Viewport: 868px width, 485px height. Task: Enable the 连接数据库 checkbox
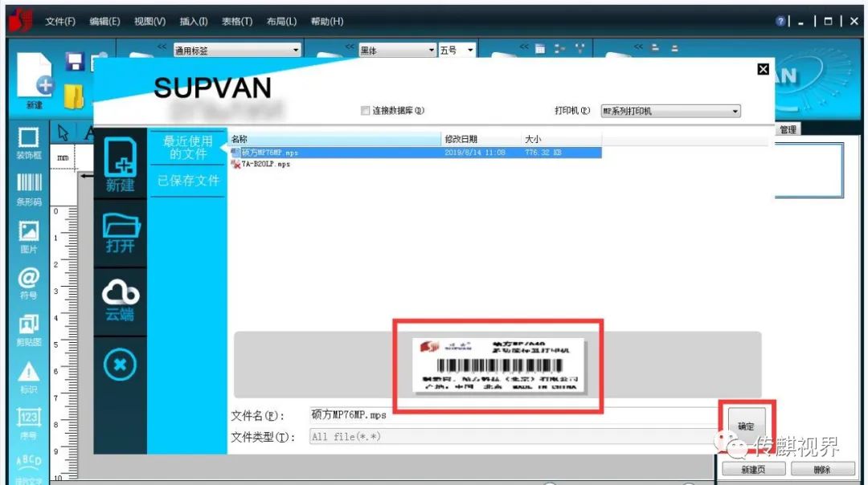point(366,111)
